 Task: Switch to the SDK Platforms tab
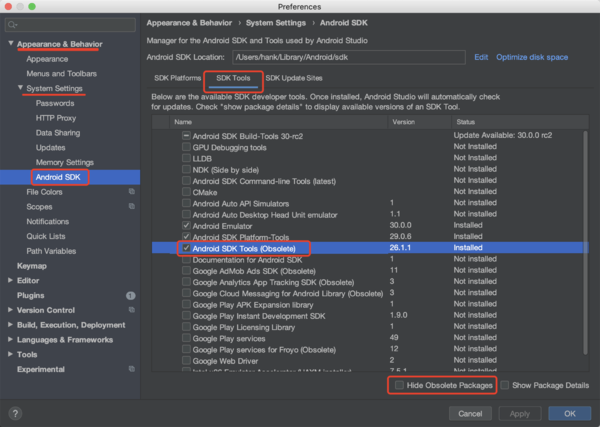click(178, 78)
